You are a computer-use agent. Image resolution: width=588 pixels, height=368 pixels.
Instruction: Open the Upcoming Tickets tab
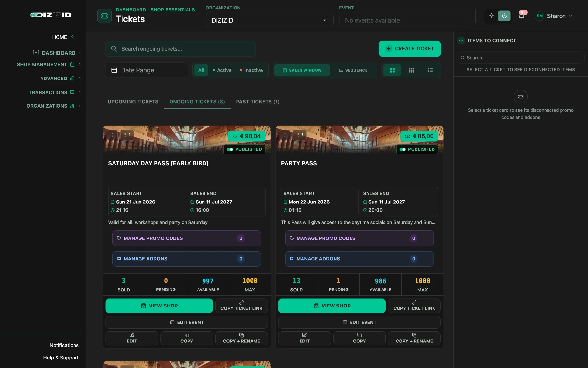pos(133,102)
